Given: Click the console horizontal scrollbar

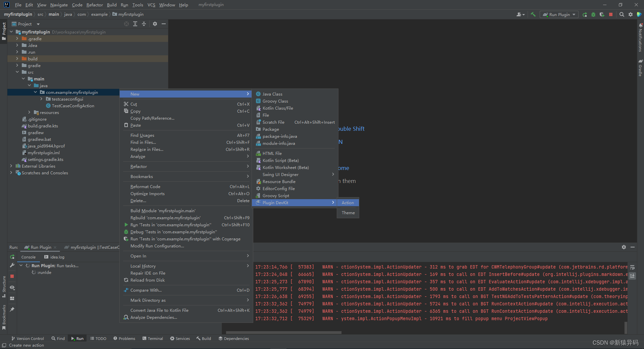Looking at the screenshot, I should 284,333.
